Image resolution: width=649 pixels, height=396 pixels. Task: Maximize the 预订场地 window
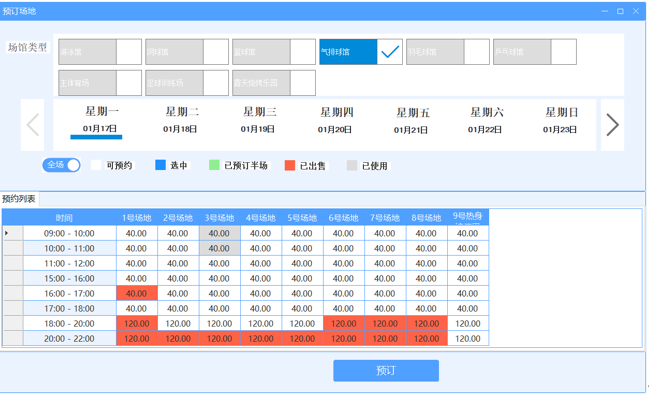pyautogui.click(x=620, y=11)
